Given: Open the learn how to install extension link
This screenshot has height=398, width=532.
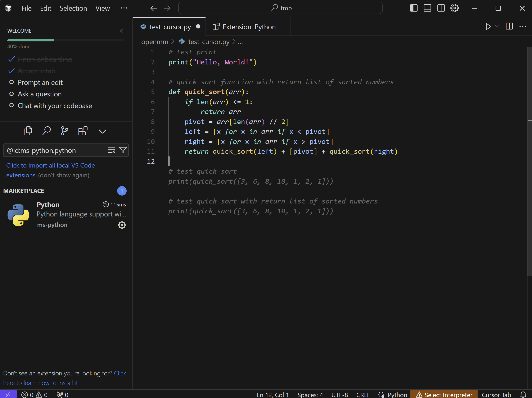Looking at the screenshot, I should click(64, 378).
